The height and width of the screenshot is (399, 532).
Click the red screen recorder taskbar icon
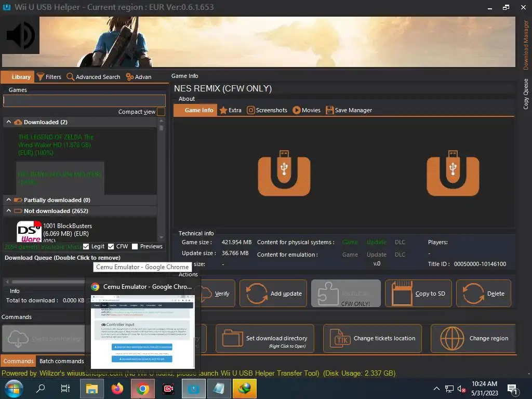(168, 389)
